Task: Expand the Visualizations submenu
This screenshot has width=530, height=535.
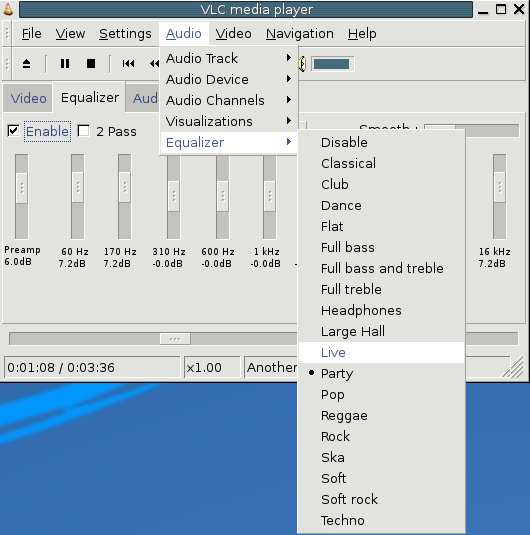Action: click(229, 121)
